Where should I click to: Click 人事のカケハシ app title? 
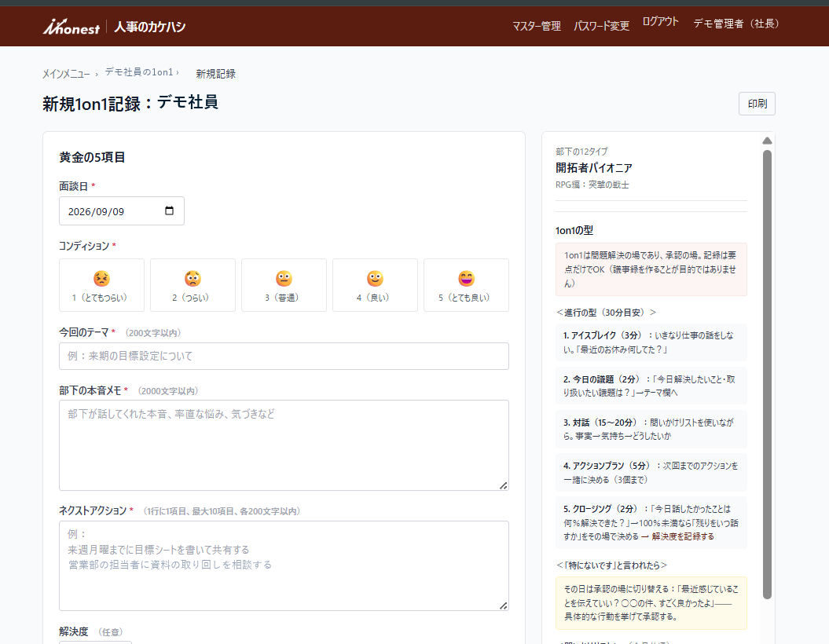coord(149,27)
